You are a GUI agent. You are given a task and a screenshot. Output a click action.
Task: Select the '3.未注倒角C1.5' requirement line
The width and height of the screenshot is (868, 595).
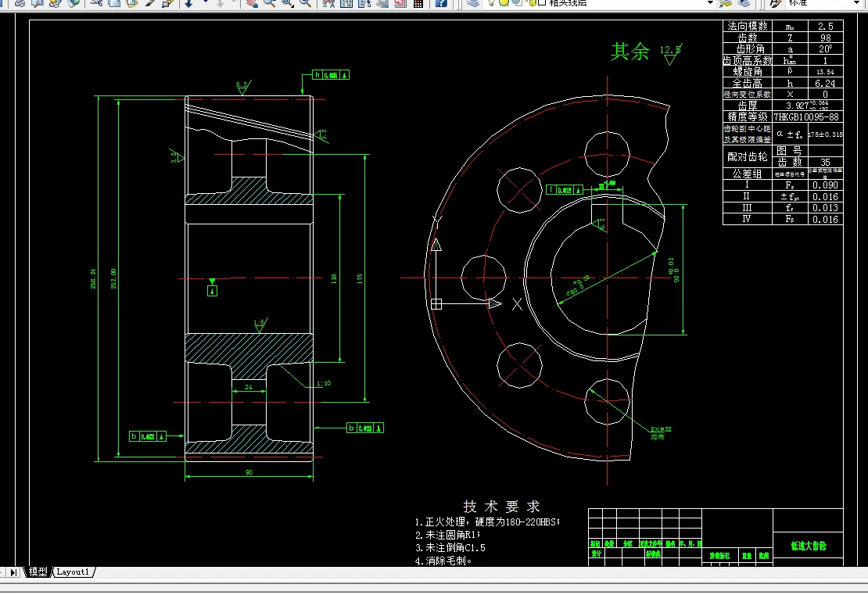pos(450,548)
